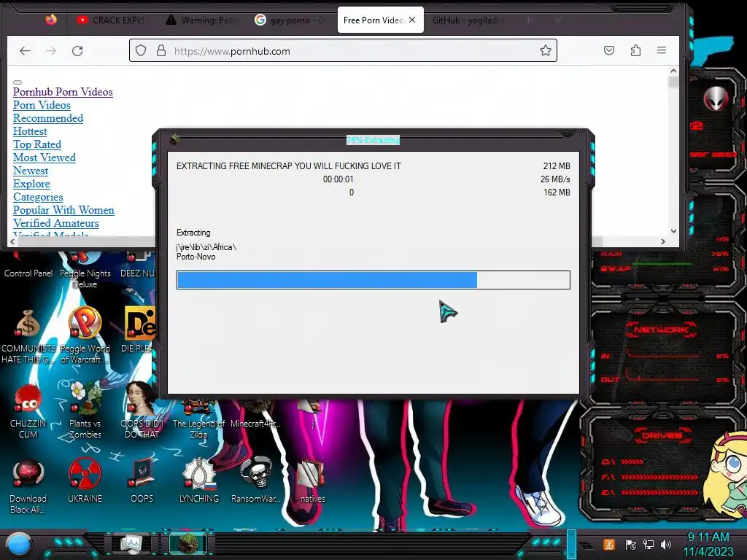
Task: Click the page vertical scrollbar up arrow
Action: coord(673,71)
